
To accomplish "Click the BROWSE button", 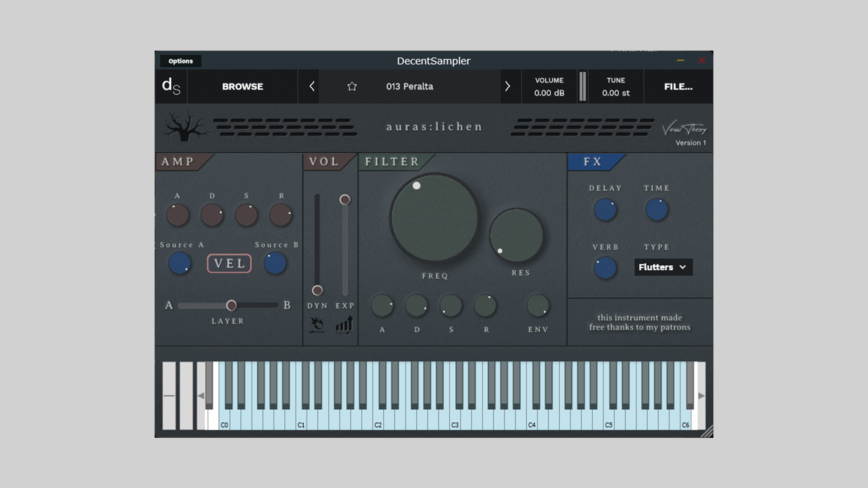I will tap(242, 86).
